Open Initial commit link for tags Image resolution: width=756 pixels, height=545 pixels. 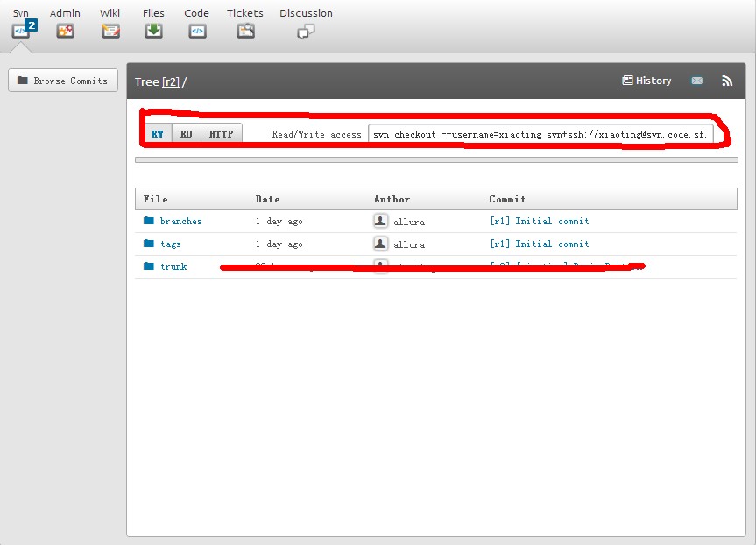pos(540,244)
